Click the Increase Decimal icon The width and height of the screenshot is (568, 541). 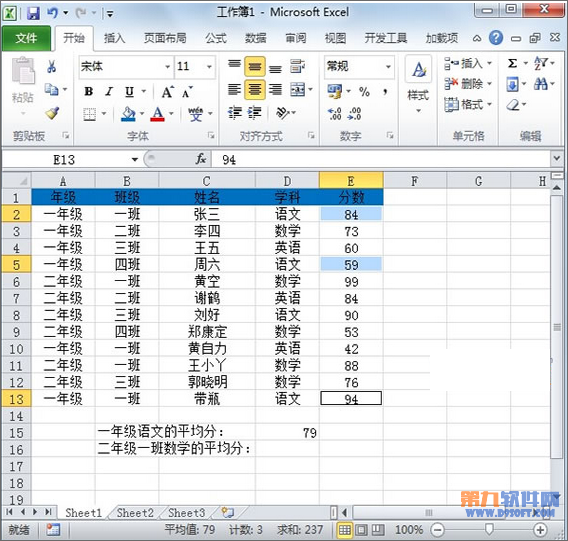click(x=334, y=113)
